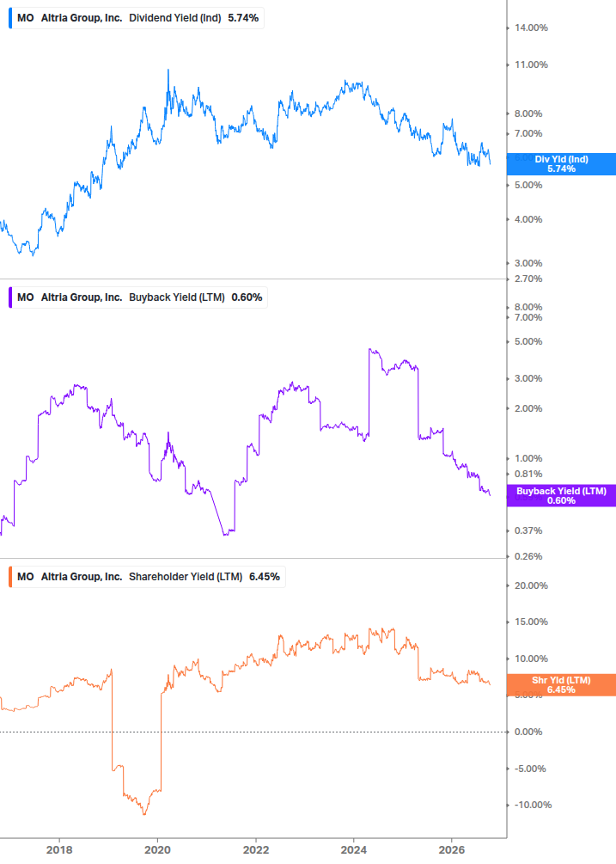Screen dimensions: 616x864
Task: Click the 0.00% axis label in shareholder yield panel
Action: click(528, 732)
